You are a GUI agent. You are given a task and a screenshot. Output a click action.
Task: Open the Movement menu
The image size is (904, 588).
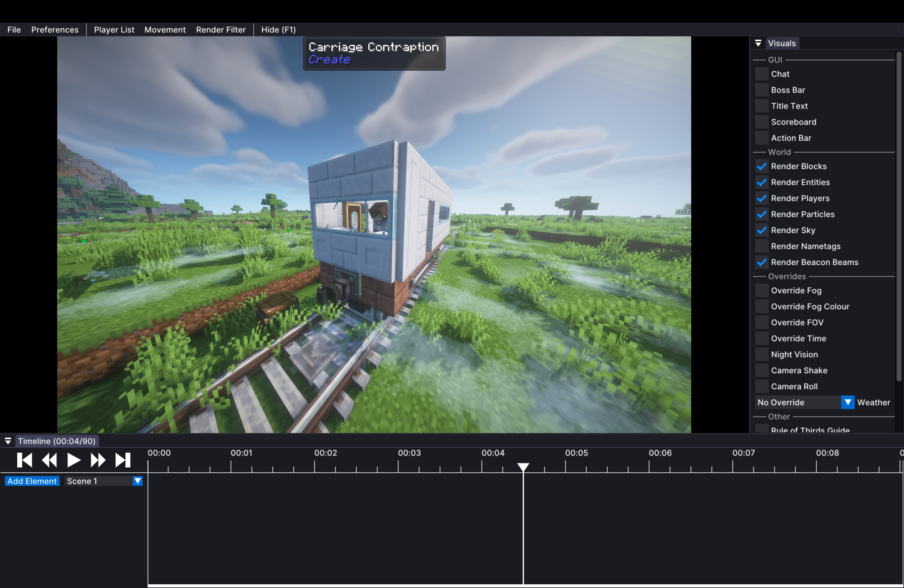165,30
